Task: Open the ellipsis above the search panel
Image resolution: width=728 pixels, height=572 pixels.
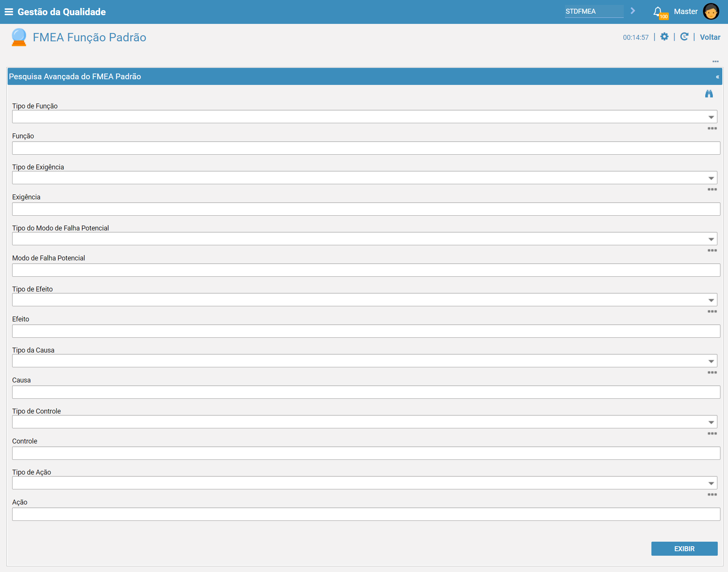Action: coord(715,61)
